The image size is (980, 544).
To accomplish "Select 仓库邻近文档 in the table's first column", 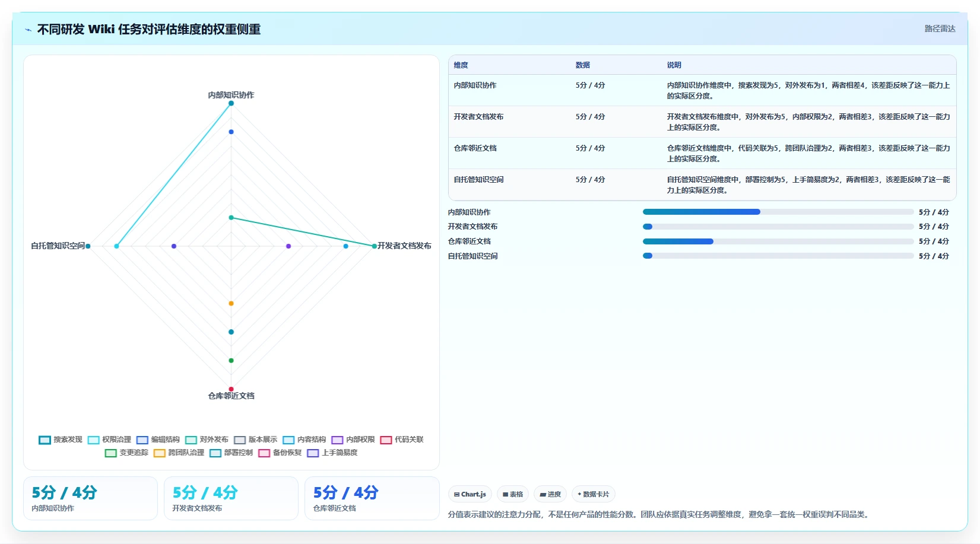I will point(475,148).
